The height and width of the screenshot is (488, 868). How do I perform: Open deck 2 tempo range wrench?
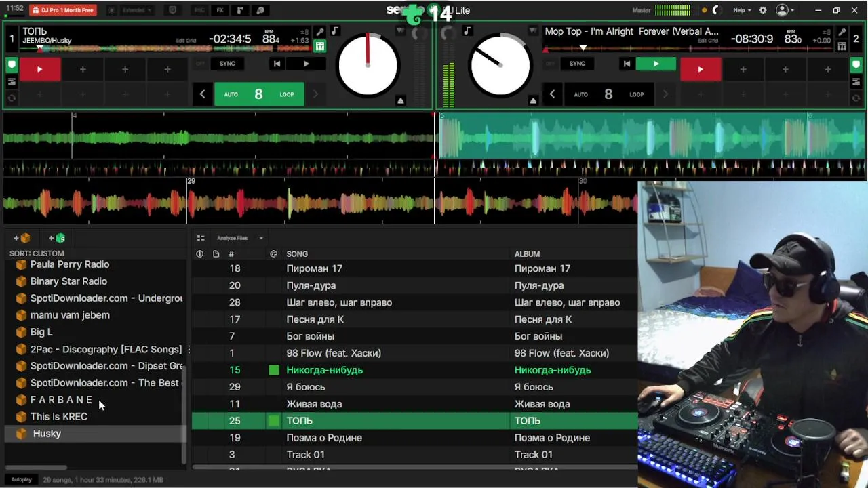coord(842,32)
